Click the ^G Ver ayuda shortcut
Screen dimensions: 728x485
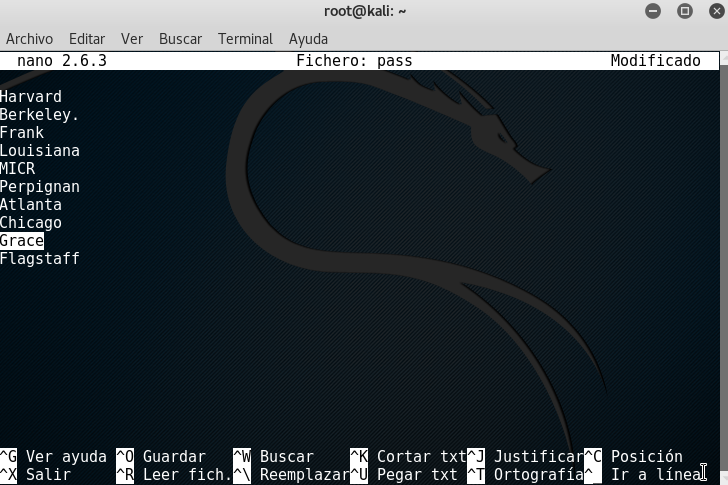(54, 457)
